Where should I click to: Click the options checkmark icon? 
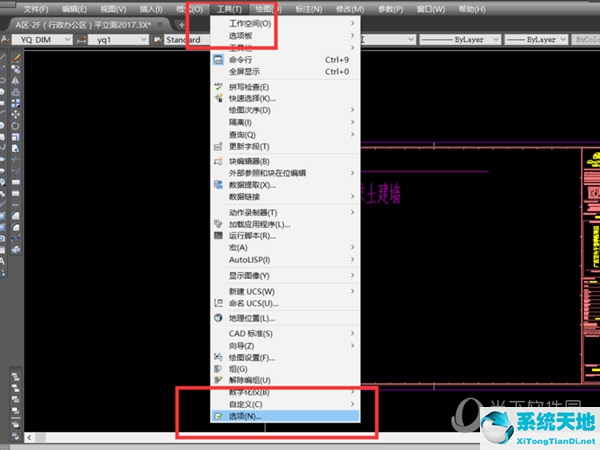point(218,416)
